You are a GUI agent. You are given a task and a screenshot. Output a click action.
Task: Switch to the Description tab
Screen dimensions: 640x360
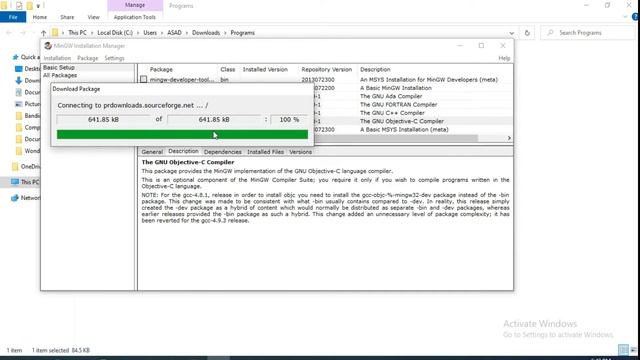183,151
